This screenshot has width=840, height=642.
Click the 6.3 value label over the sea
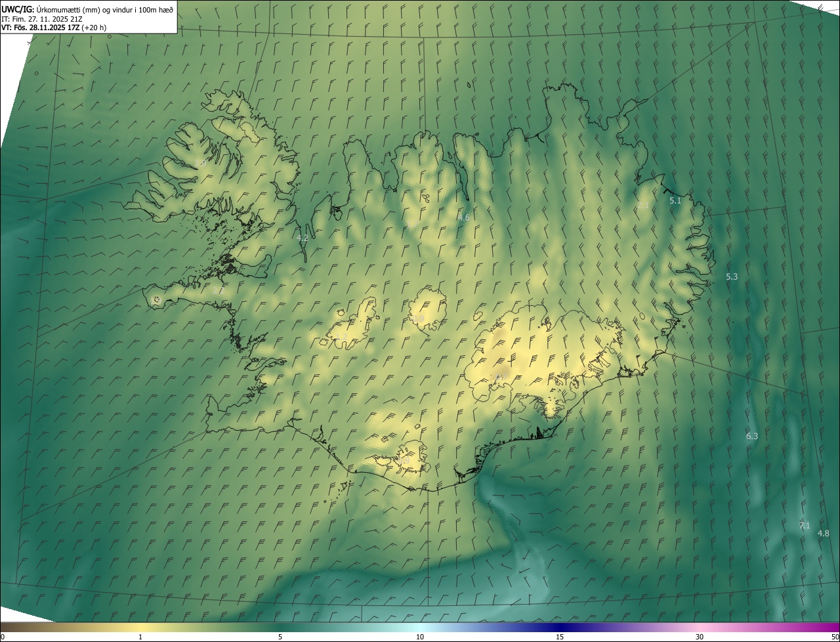click(752, 437)
